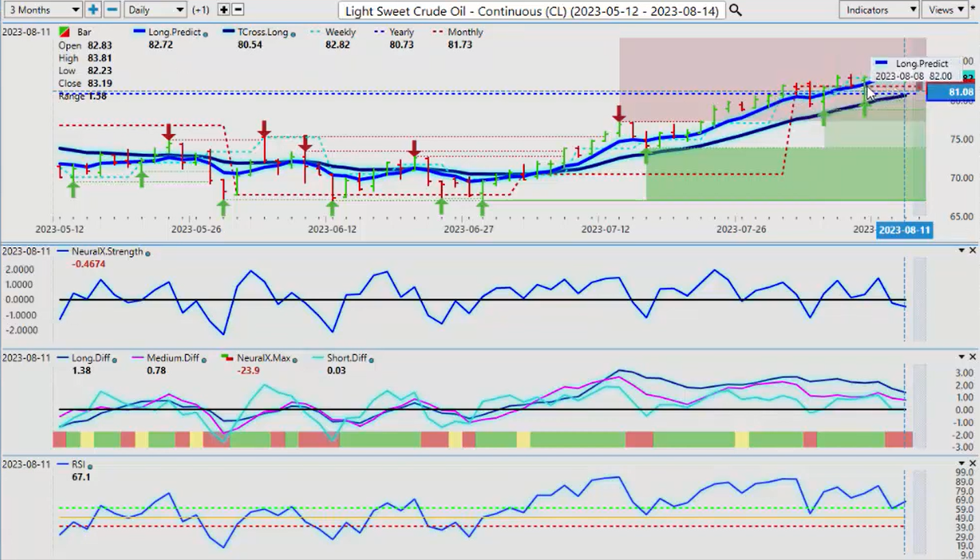This screenshot has height=560, width=980.
Task: Click the Long.Predict blue line swatch
Action: click(x=139, y=32)
